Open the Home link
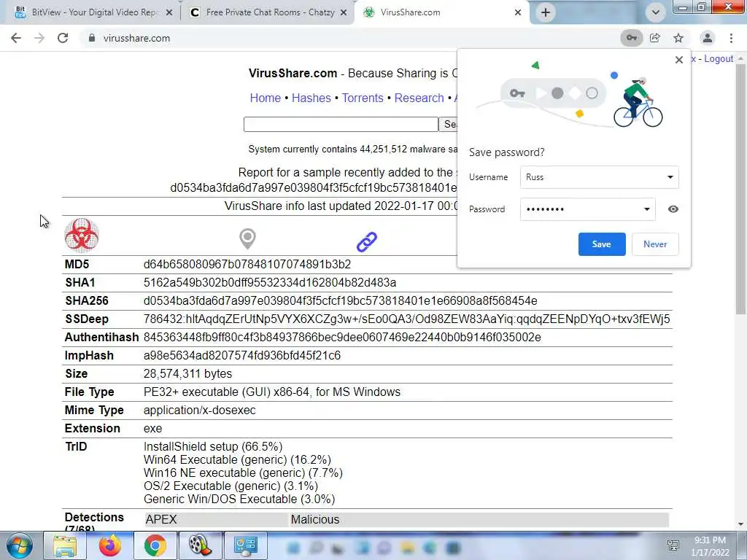 (266, 98)
